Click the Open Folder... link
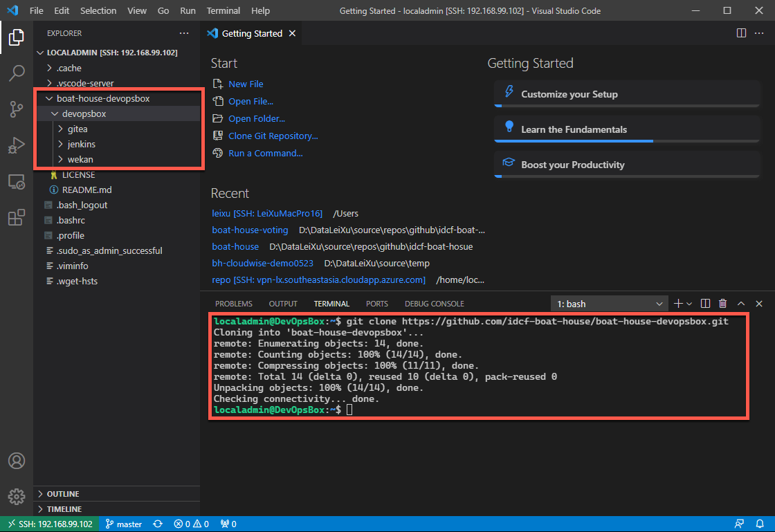The image size is (775, 532). [257, 118]
